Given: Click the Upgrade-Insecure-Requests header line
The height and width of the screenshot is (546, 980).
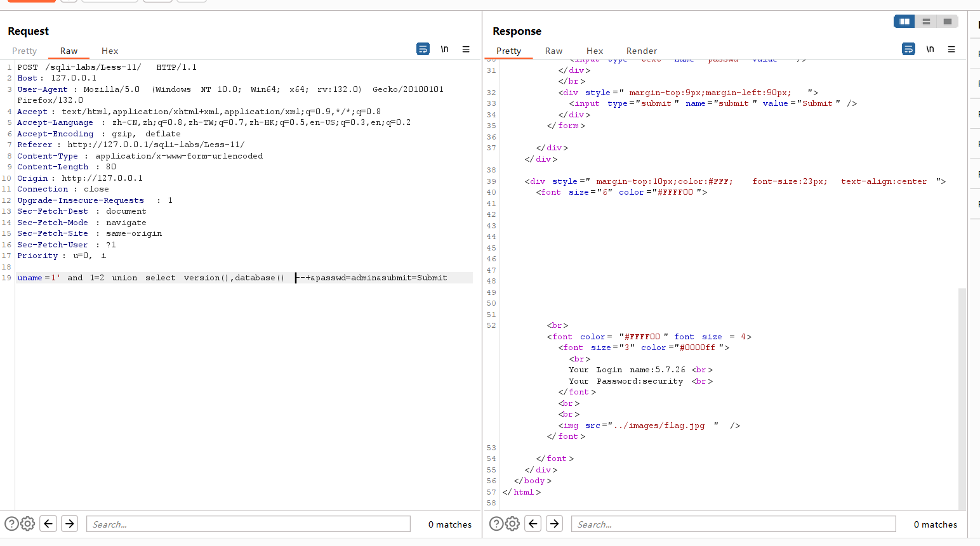Looking at the screenshot, I should [x=95, y=200].
